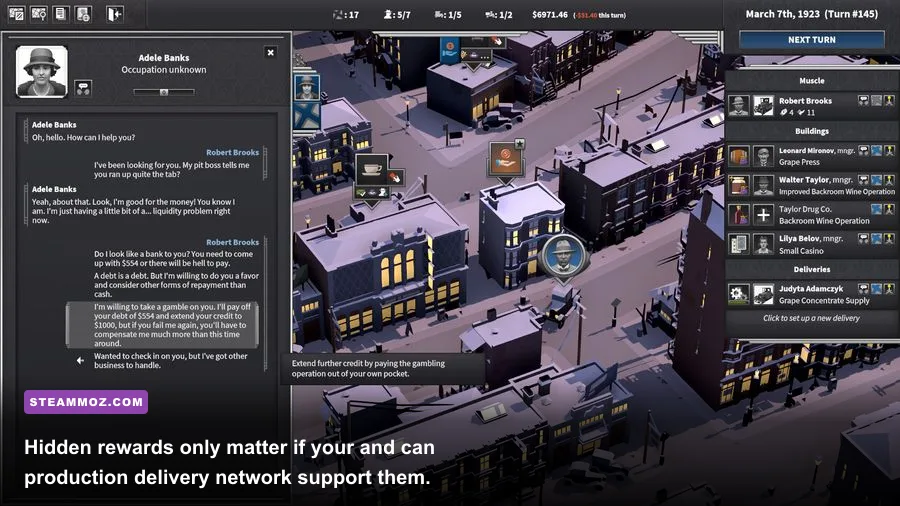
Task: Click blue map icon on Taylor Drug Co. row
Action: point(876,209)
